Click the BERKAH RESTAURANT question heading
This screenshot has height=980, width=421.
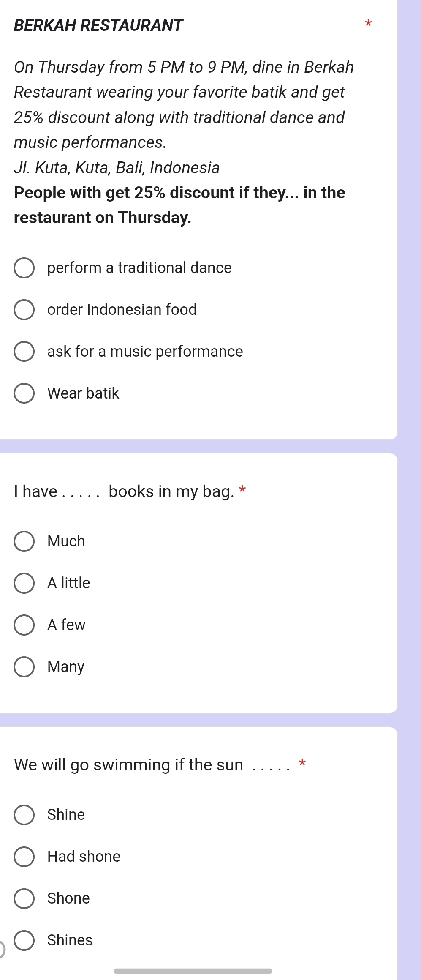[98, 25]
